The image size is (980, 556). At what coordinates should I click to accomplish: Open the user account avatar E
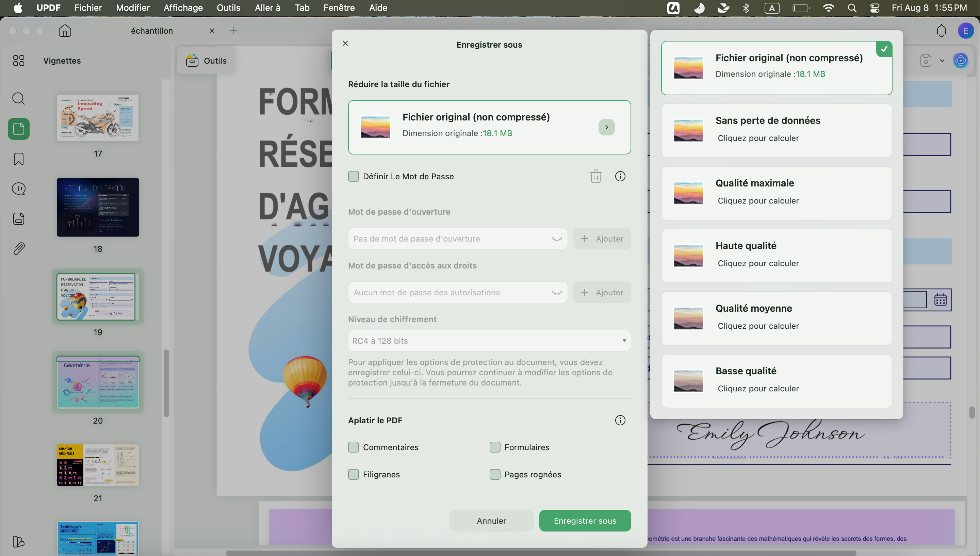click(x=965, y=31)
